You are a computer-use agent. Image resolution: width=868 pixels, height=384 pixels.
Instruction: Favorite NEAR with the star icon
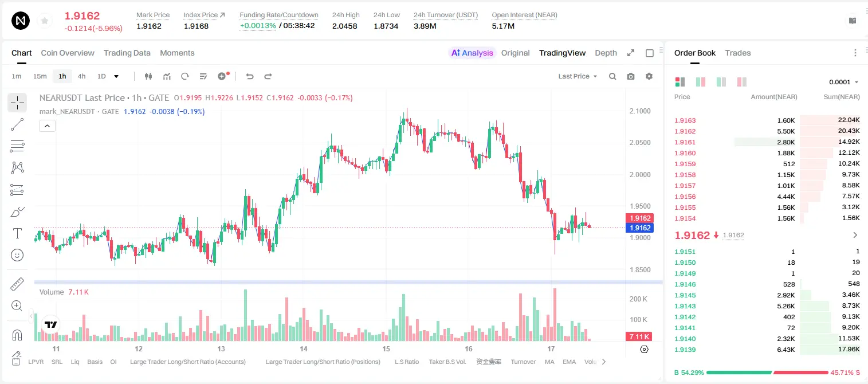44,21
